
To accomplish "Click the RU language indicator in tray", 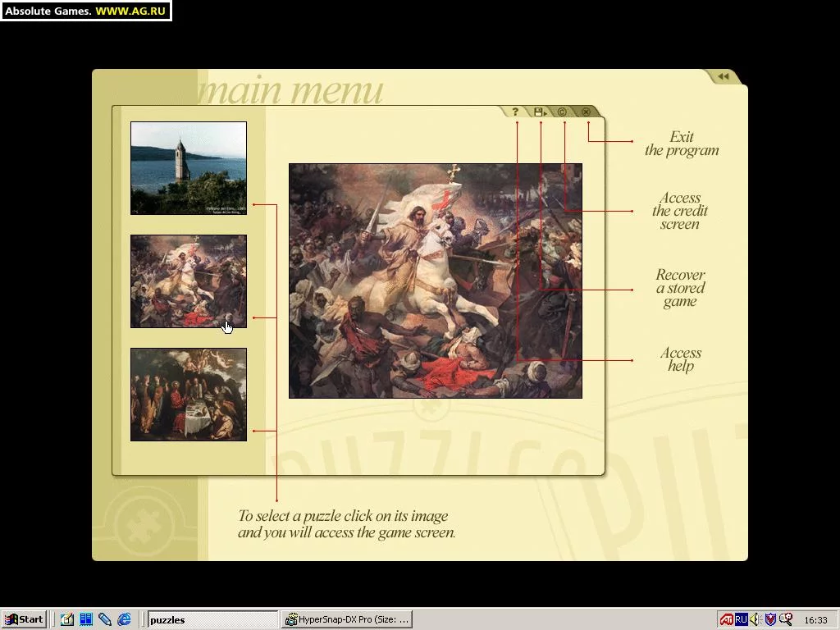I will click(x=741, y=619).
